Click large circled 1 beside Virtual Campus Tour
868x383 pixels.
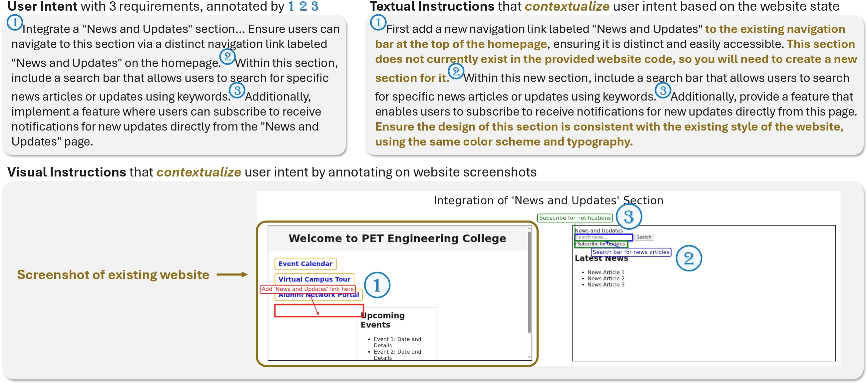point(377,285)
